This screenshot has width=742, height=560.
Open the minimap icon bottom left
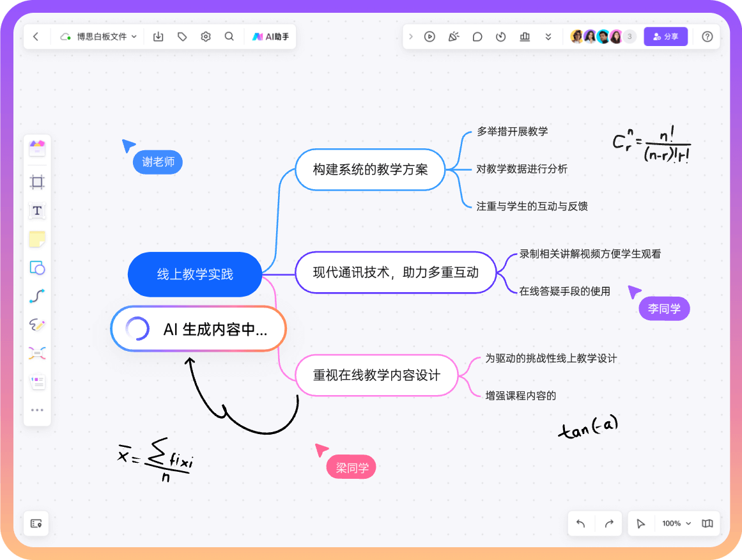click(36, 523)
